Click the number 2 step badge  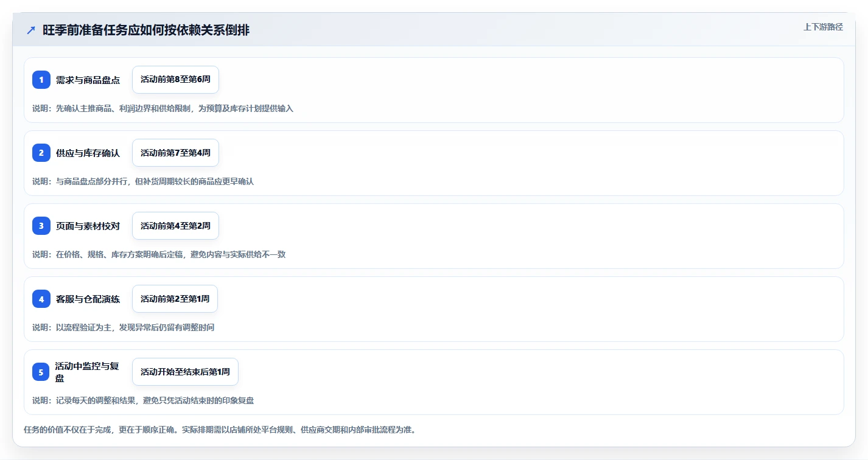[41, 153]
